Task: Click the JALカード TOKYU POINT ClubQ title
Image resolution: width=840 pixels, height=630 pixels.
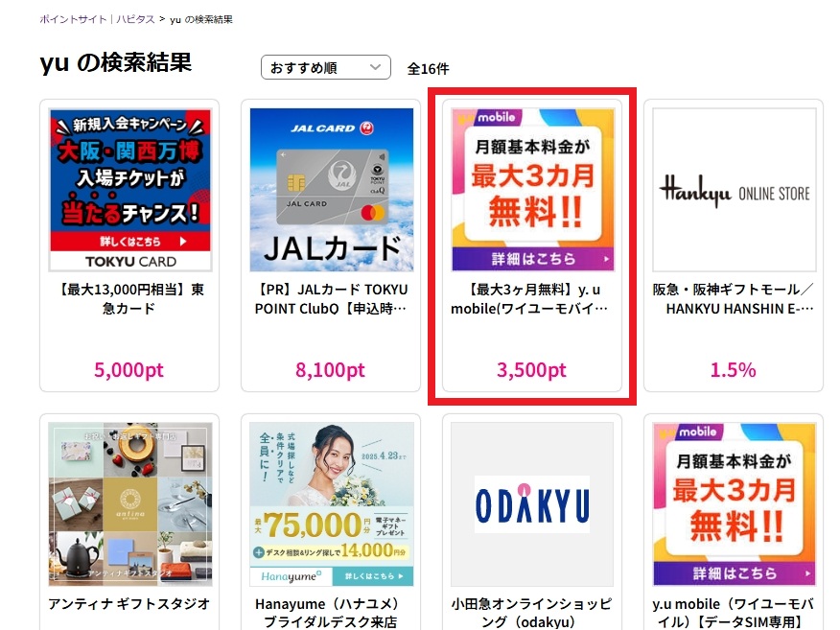Action: click(x=331, y=299)
